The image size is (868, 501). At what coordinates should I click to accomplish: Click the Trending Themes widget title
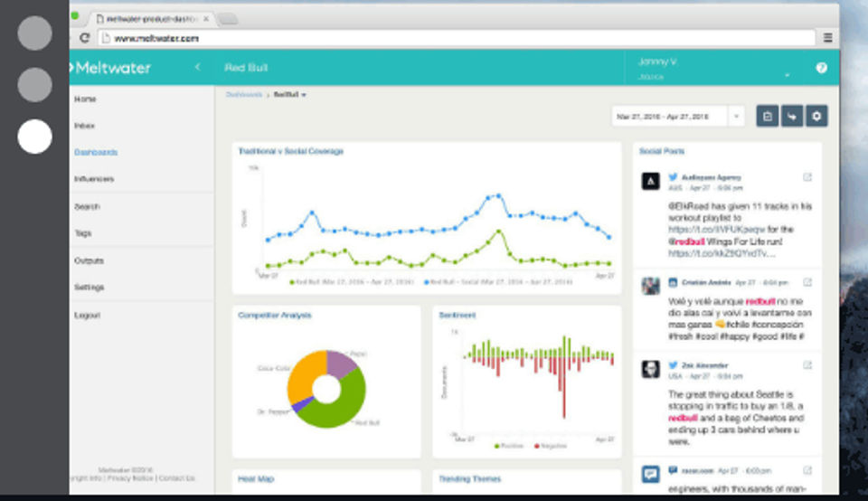pos(469,479)
